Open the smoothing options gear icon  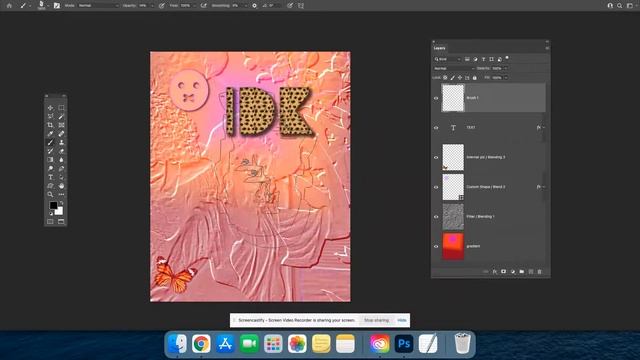click(x=254, y=6)
